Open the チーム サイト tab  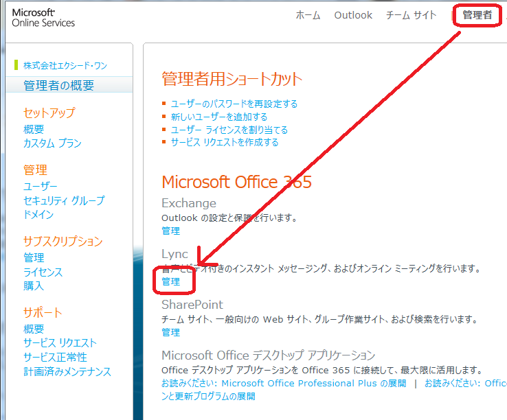(412, 15)
